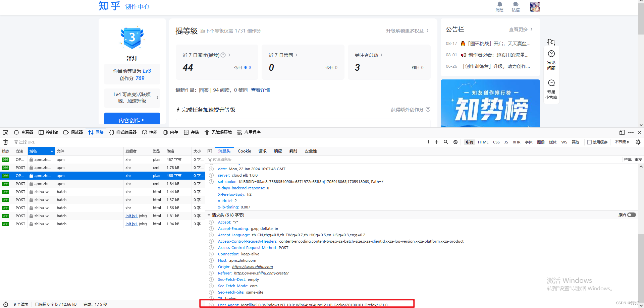Select the 所有 request type filter

(x=469, y=142)
